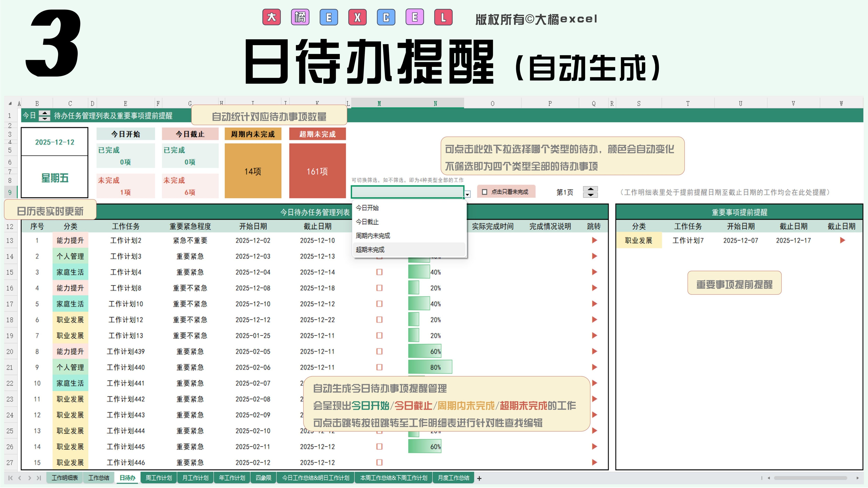Open the 工作明细表 sheet tab

(65, 478)
